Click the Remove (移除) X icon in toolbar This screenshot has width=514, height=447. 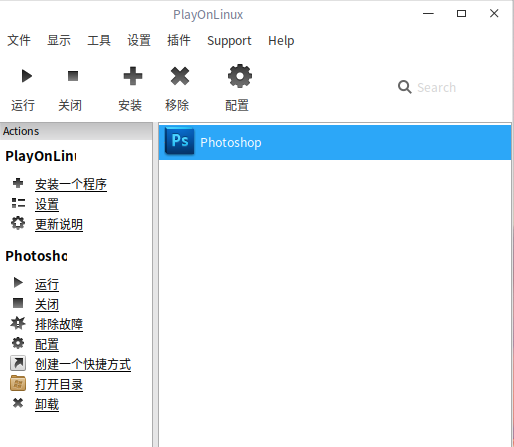[180, 76]
